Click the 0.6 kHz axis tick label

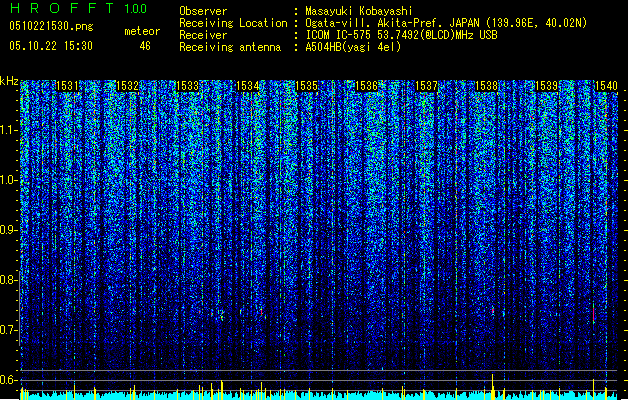[9, 380]
